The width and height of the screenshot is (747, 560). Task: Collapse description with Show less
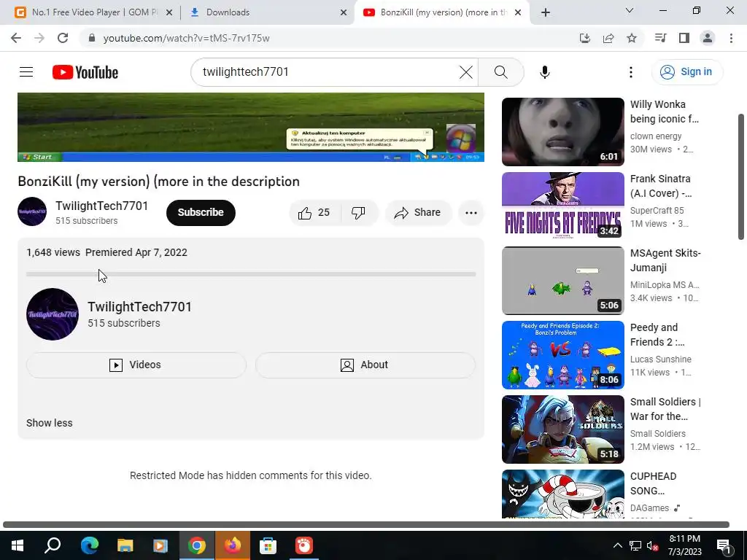coord(50,423)
